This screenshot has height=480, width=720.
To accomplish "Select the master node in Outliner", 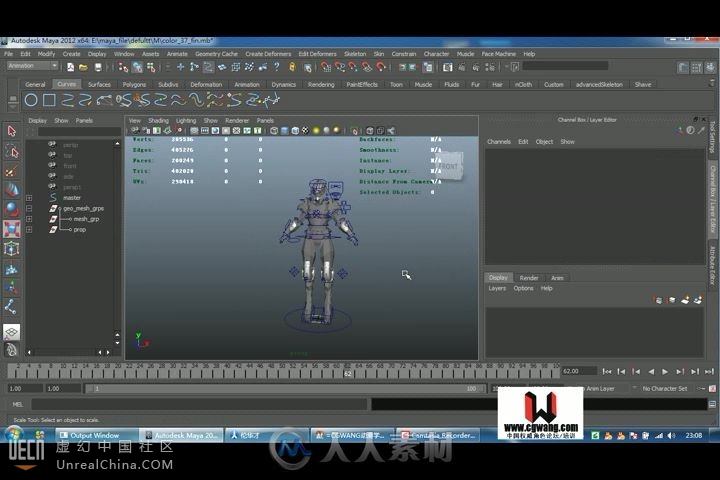I will (x=72, y=198).
